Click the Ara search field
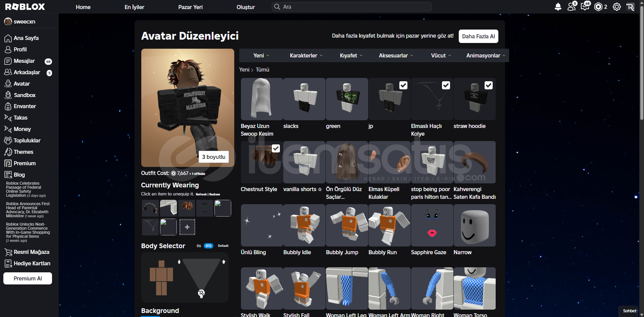This screenshot has height=317, width=644. point(351,7)
